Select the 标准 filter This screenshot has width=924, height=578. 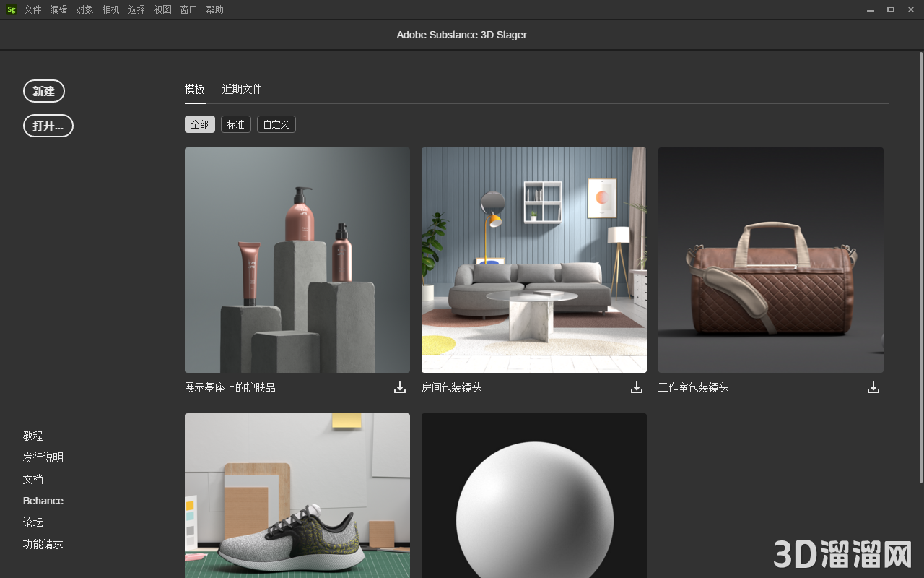[x=235, y=124]
